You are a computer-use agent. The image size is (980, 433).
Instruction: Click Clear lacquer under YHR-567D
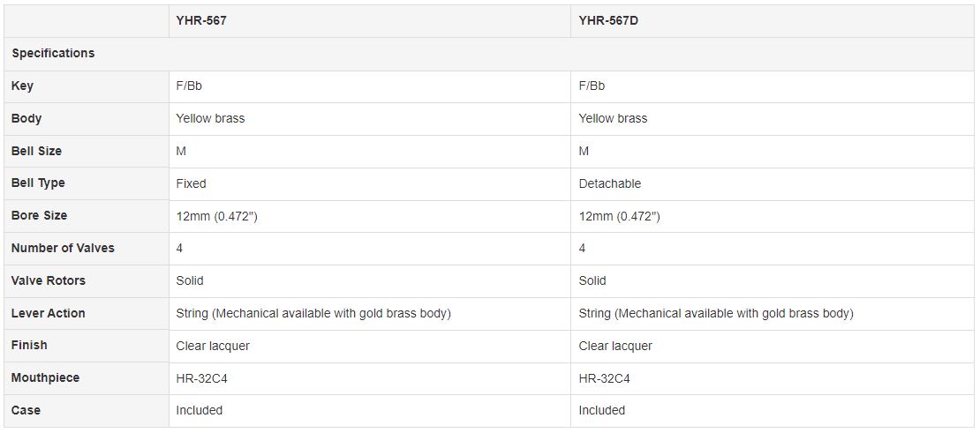pyautogui.click(x=615, y=346)
